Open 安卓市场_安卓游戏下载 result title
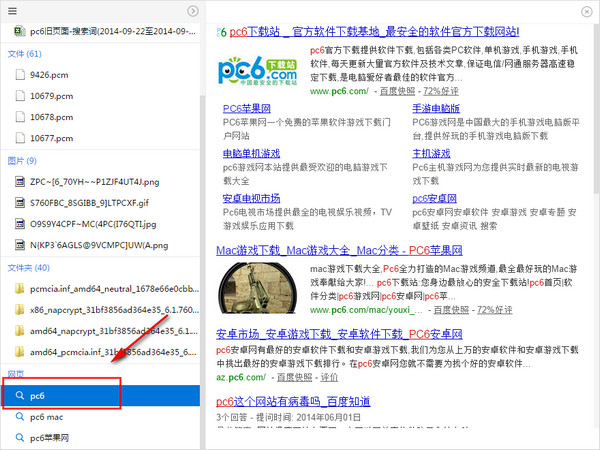Screen dimensions: 600x450 [x=339, y=334]
